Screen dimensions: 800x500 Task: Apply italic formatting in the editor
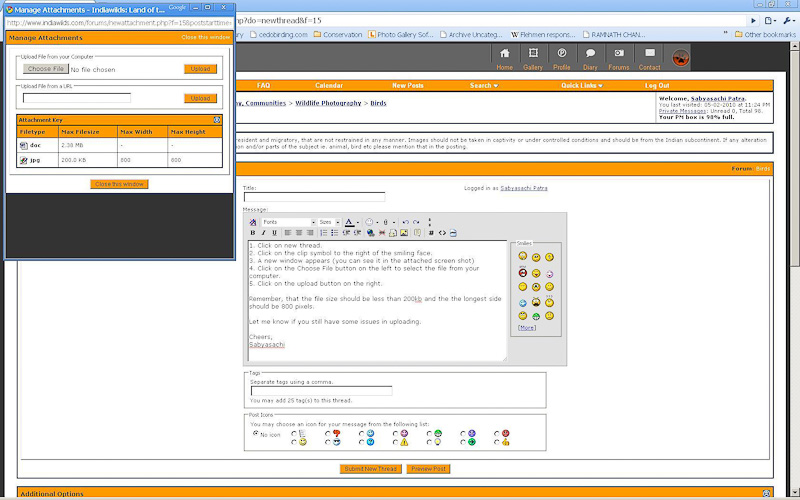(263, 232)
